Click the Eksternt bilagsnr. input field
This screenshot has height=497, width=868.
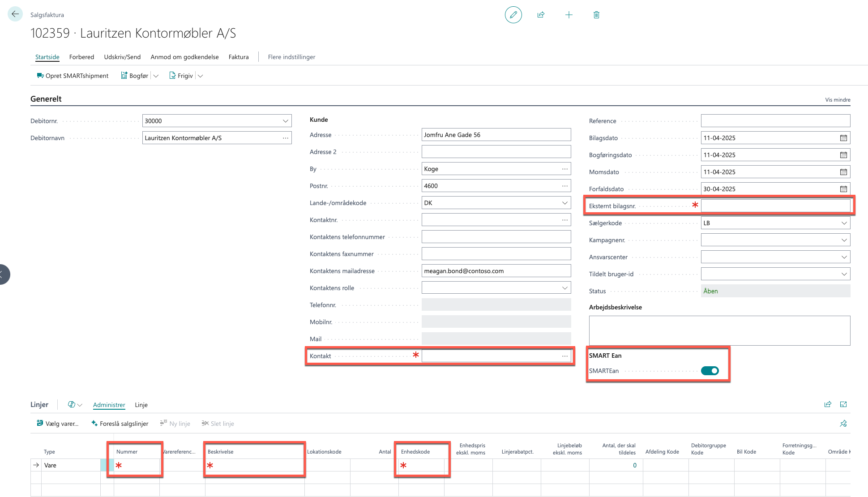[775, 206]
